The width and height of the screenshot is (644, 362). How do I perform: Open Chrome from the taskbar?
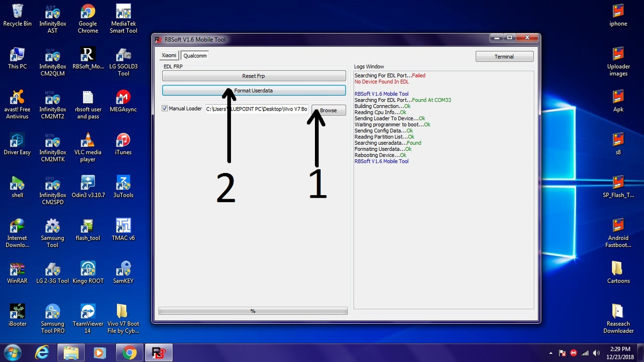click(129, 353)
